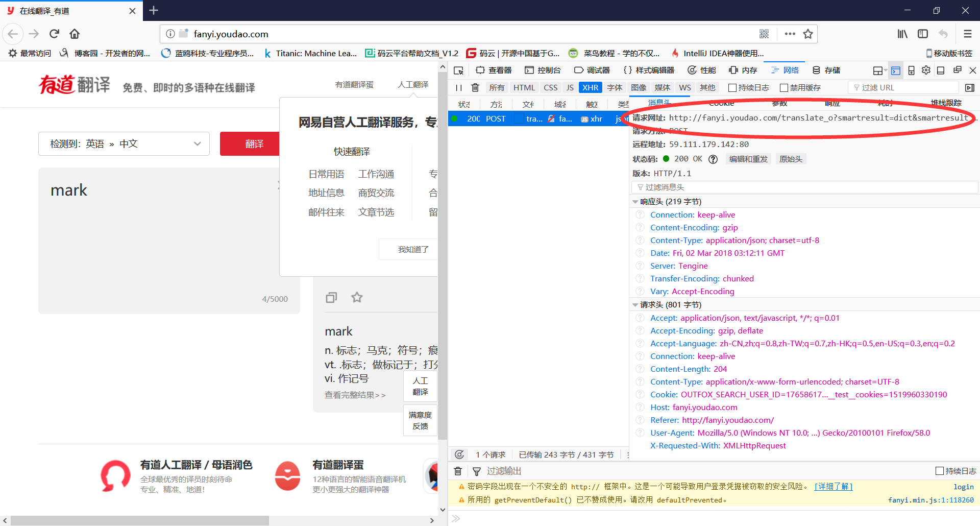Toggle the XHR request filter

tap(590, 88)
